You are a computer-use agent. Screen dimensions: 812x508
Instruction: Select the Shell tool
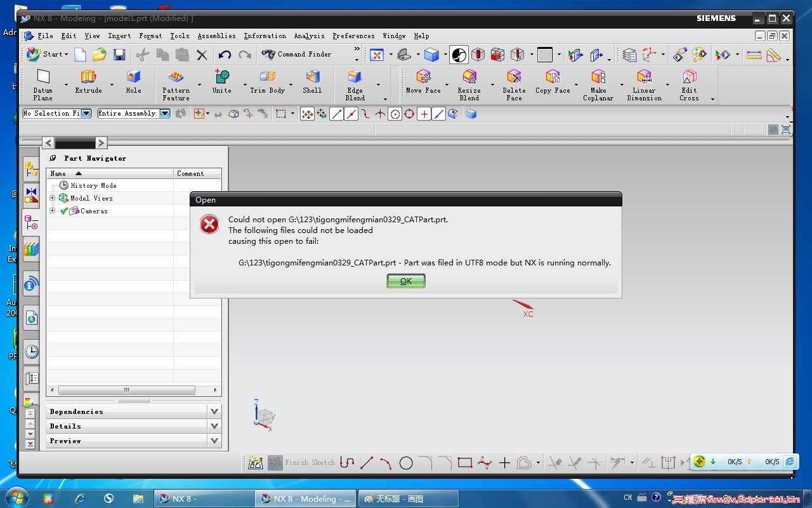pyautogui.click(x=312, y=82)
